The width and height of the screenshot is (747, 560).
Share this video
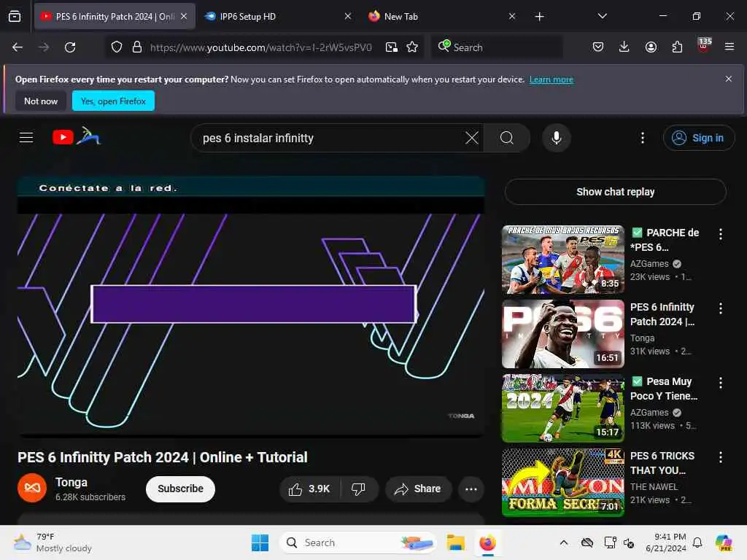[x=418, y=489]
